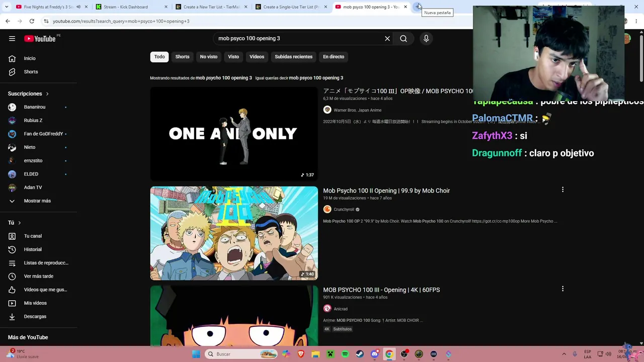
Task: Click the Windows taskbar Buscar search box
Action: tap(242, 354)
